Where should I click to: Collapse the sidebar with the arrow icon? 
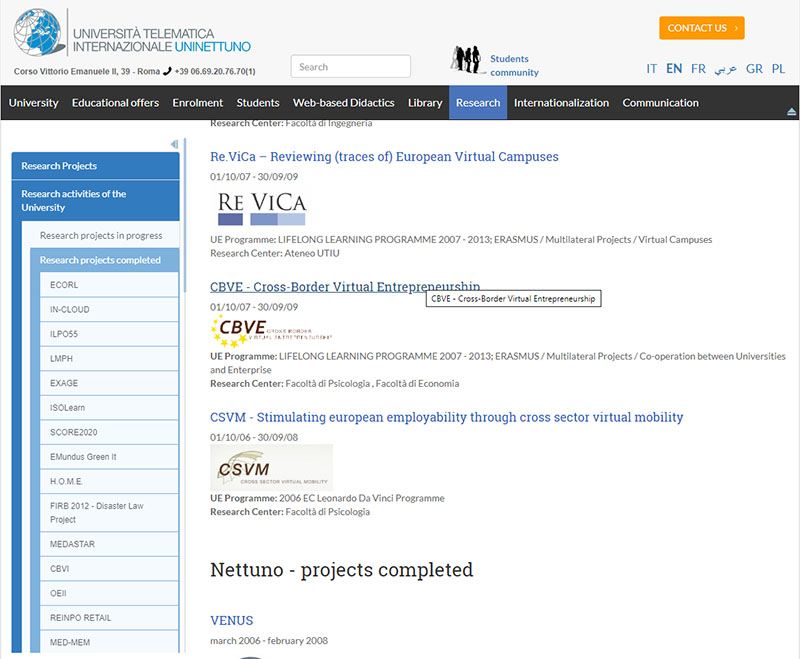click(174, 144)
